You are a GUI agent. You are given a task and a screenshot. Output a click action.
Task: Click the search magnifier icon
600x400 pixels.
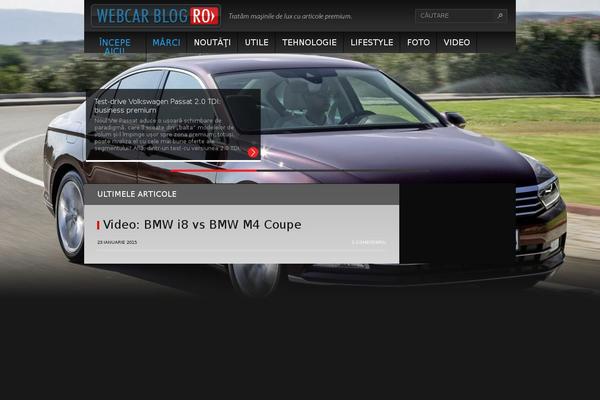500,16
